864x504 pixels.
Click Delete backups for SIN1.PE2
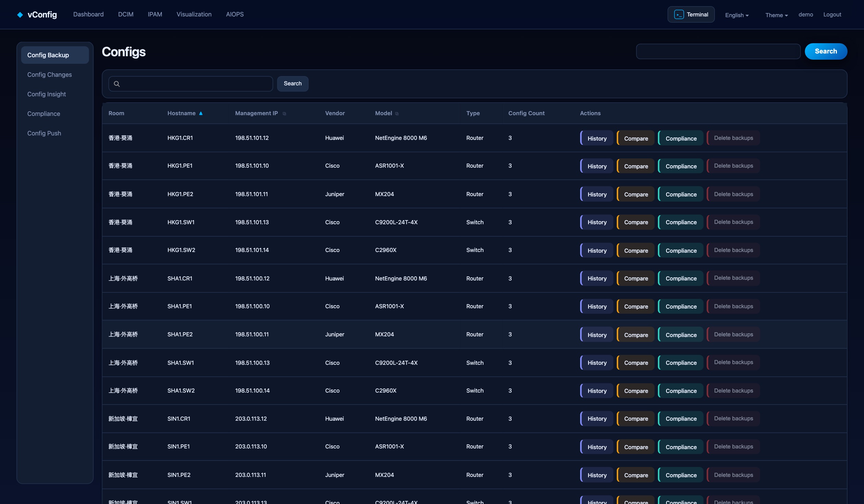(733, 475)
